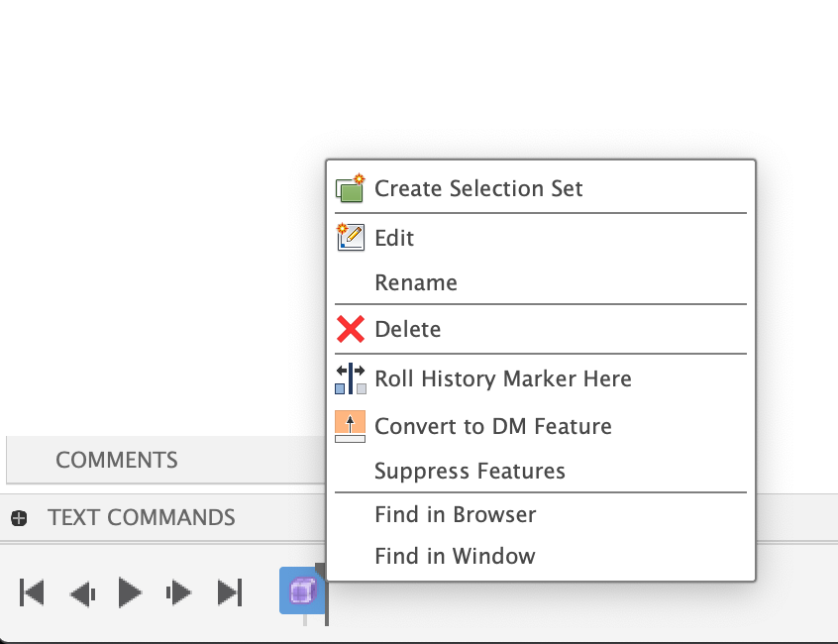Click the Text Commands label
This screenshot has height=644, width=838.
point(142,517)
